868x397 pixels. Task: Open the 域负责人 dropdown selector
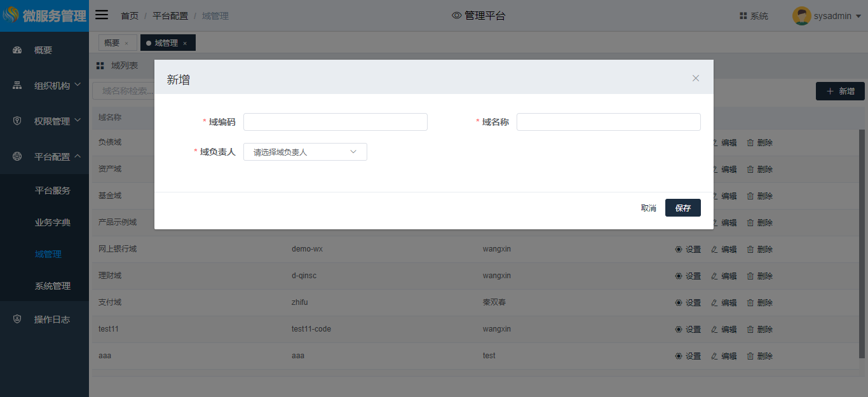coord(305,152)
